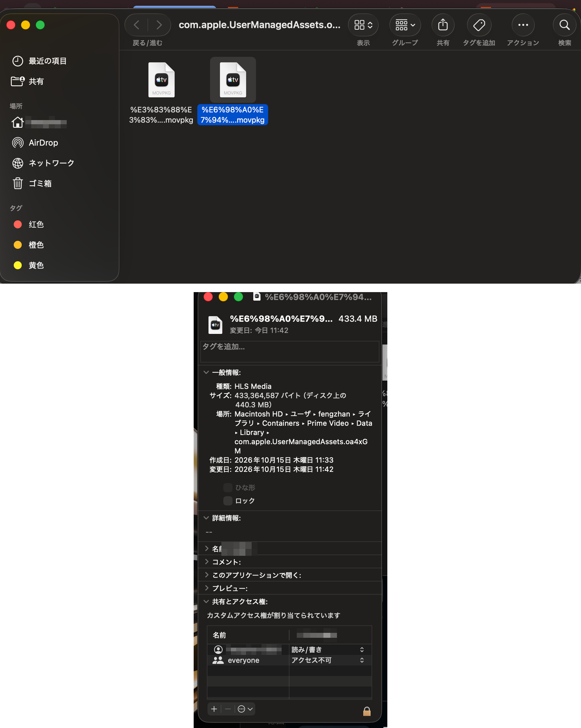Toggle the ロック checkbox
This screenshot has height=728, width=581.
[228, 501]
